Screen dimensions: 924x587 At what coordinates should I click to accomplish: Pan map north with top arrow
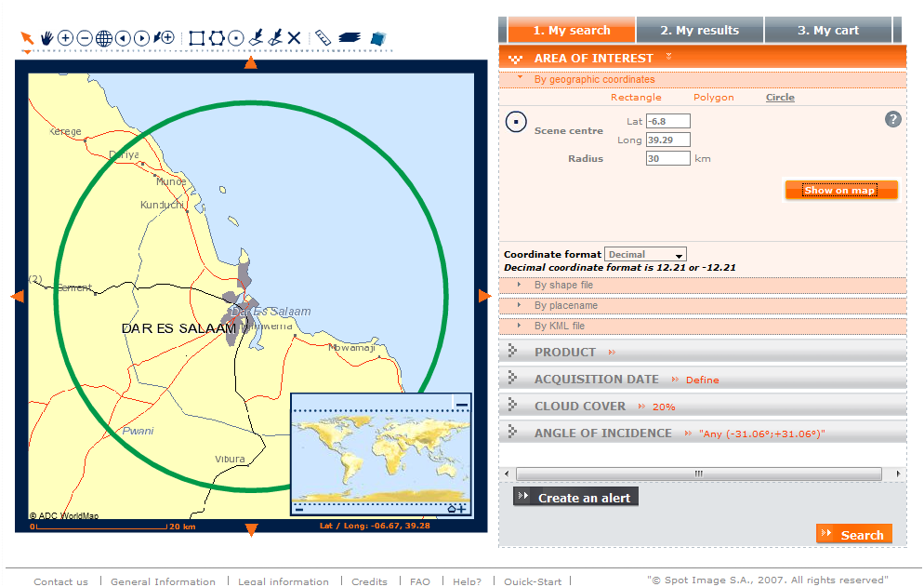click(251, 62)
